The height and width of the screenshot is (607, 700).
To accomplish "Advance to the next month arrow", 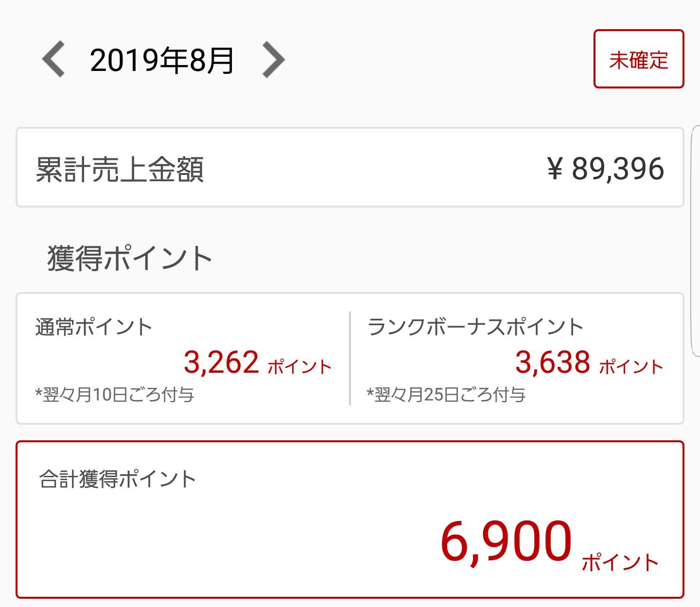I will 273,60.
